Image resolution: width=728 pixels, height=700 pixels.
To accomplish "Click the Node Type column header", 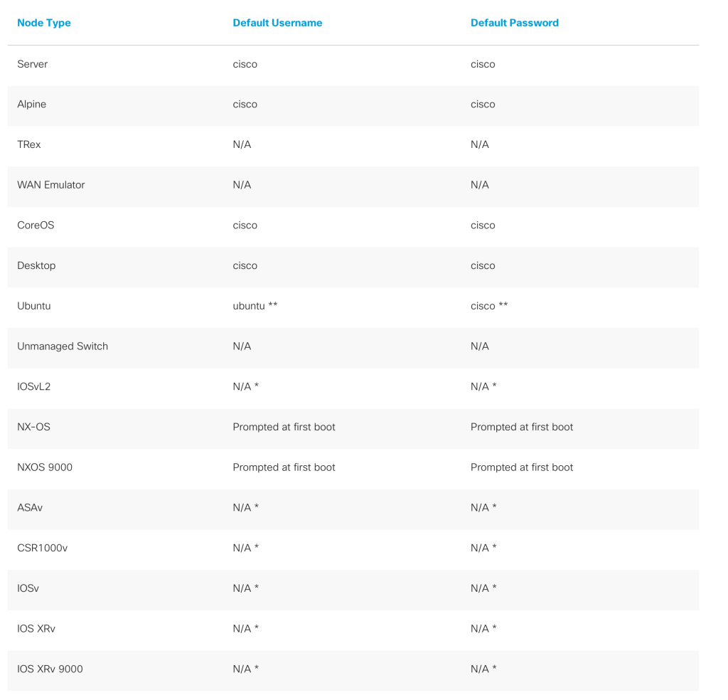I will coord(44,23).
